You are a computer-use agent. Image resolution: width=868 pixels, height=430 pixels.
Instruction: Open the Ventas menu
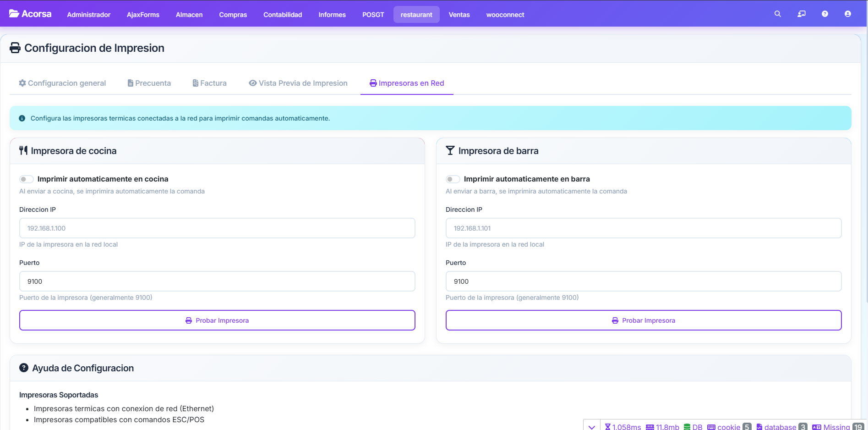(x=459, y=15)
